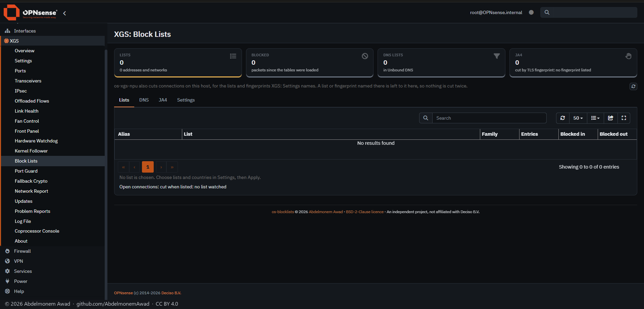
Task: Open the 50 rows-per-page dropdown
Action: [578, 118]
